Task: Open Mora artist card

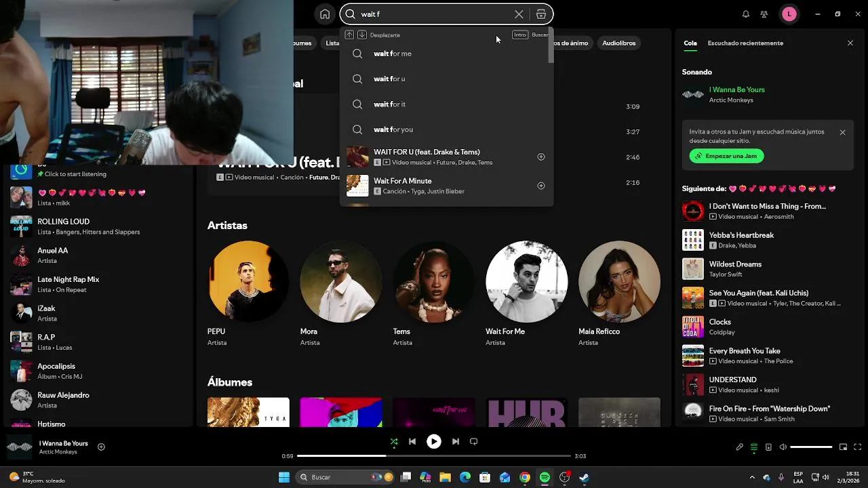Action: [x=341, y=293]
